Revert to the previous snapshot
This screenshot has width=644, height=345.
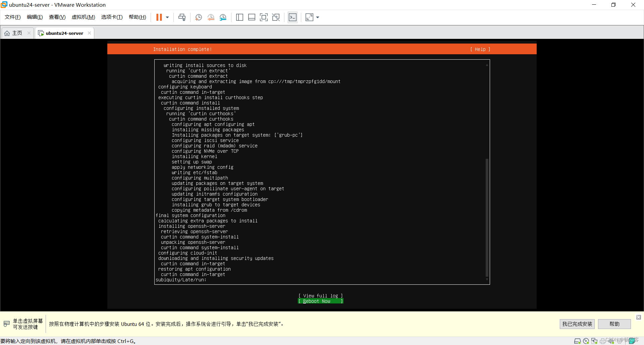click(211, 17)
